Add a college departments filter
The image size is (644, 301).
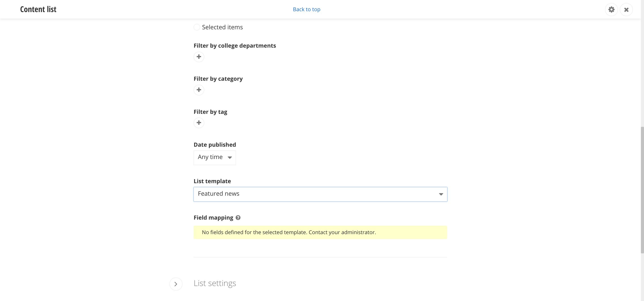pos(199,57)
